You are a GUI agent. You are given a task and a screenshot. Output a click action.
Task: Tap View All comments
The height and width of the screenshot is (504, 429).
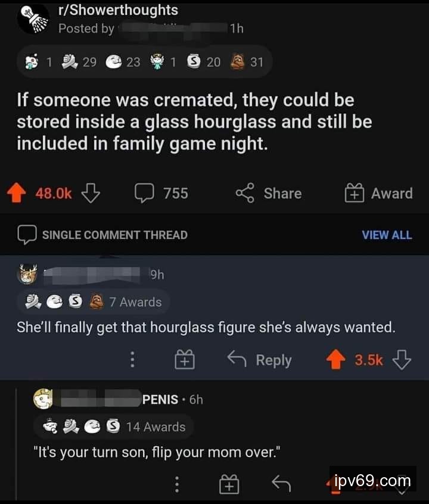click(x=386, y=235)
